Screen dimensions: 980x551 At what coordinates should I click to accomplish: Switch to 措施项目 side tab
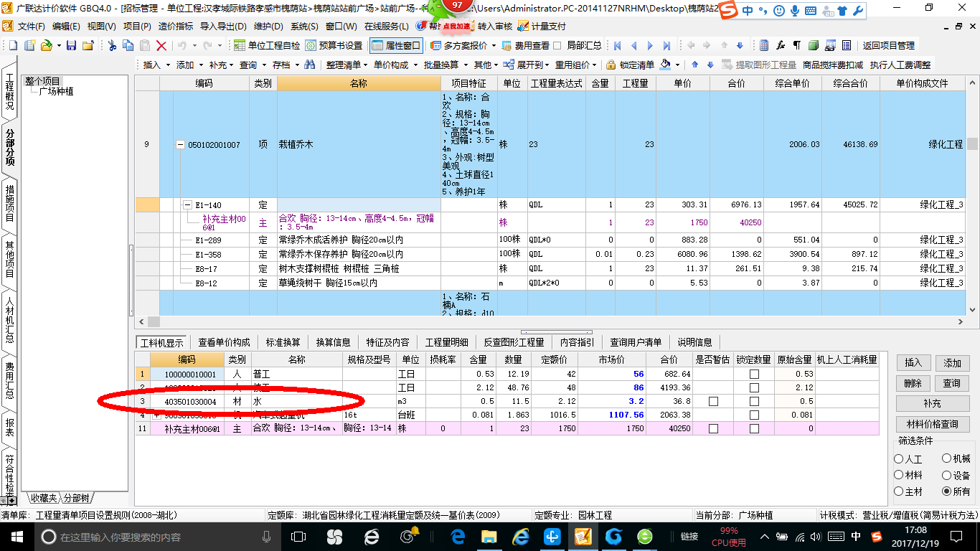9,203
